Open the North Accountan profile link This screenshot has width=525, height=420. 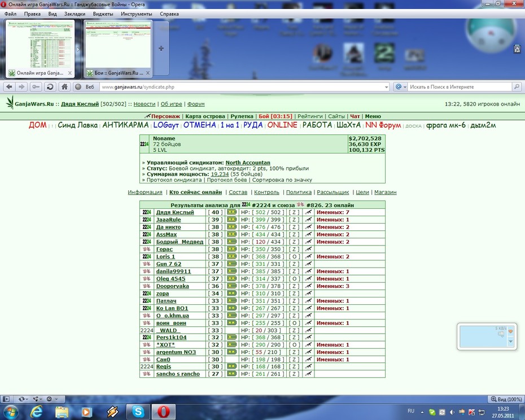(248, 163)
